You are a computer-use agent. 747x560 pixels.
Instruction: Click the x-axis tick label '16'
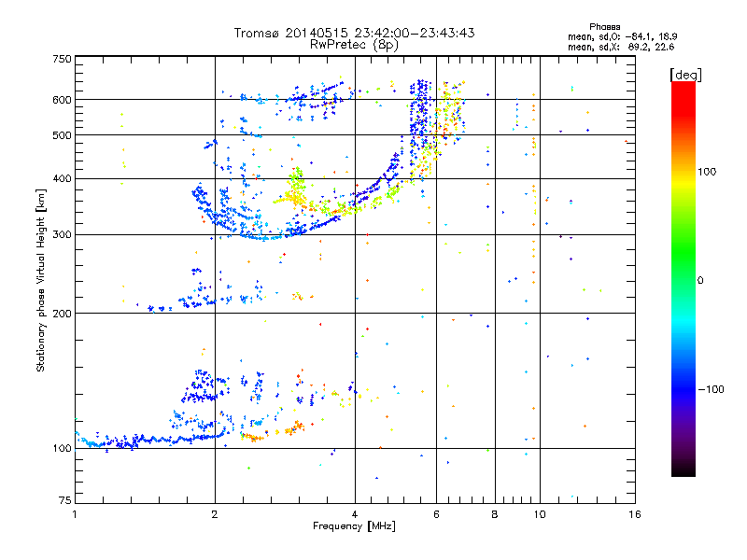coord(635,514)
